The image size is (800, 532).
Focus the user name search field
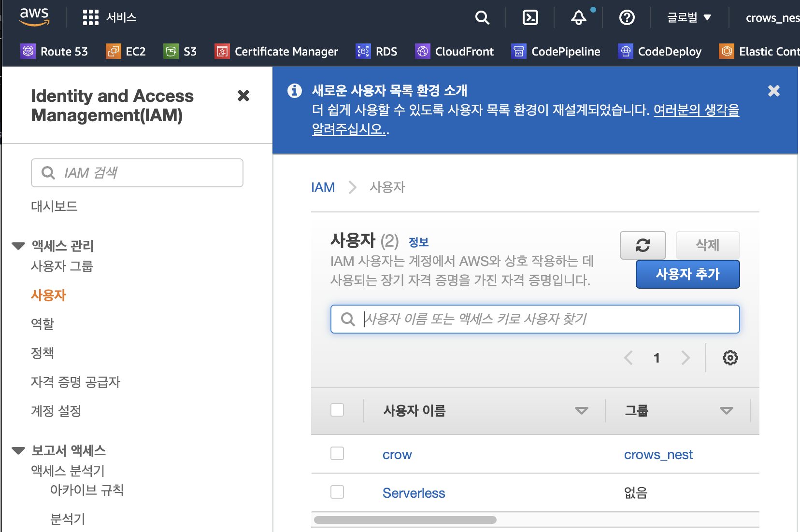click(535, 319)
